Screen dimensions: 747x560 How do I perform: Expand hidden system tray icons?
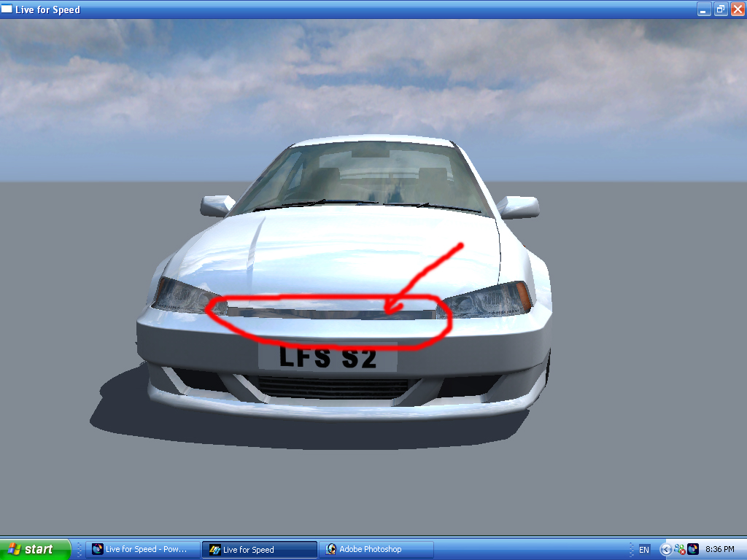(665, 550)
